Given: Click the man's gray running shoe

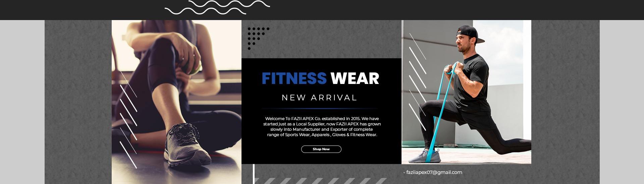Looking at the screenshot, I should [424, 156].
